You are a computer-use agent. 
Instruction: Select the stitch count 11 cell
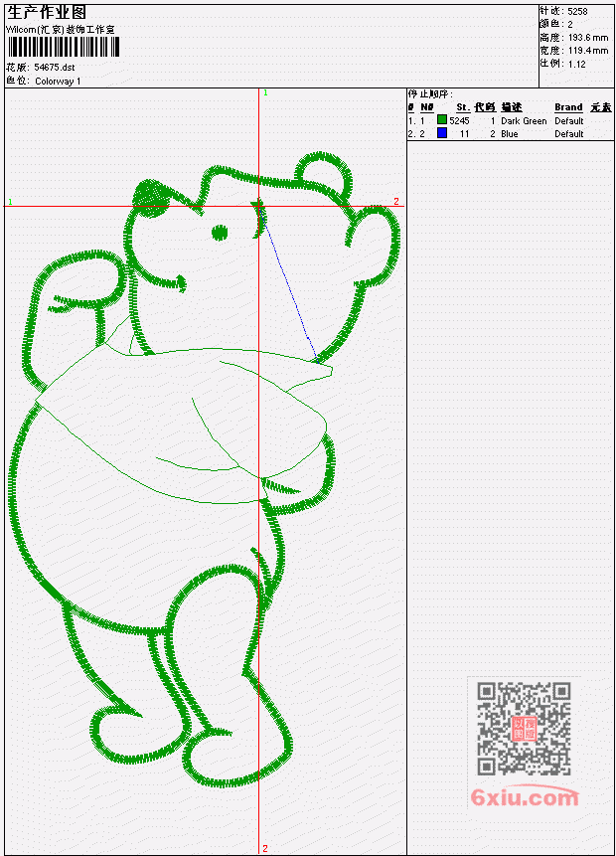pyautogui.click(x=464, y=134)
